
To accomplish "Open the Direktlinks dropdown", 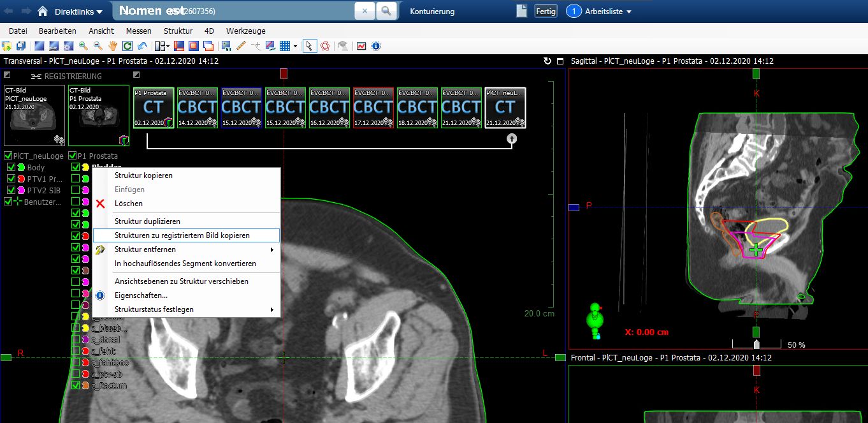I will 78,11.
